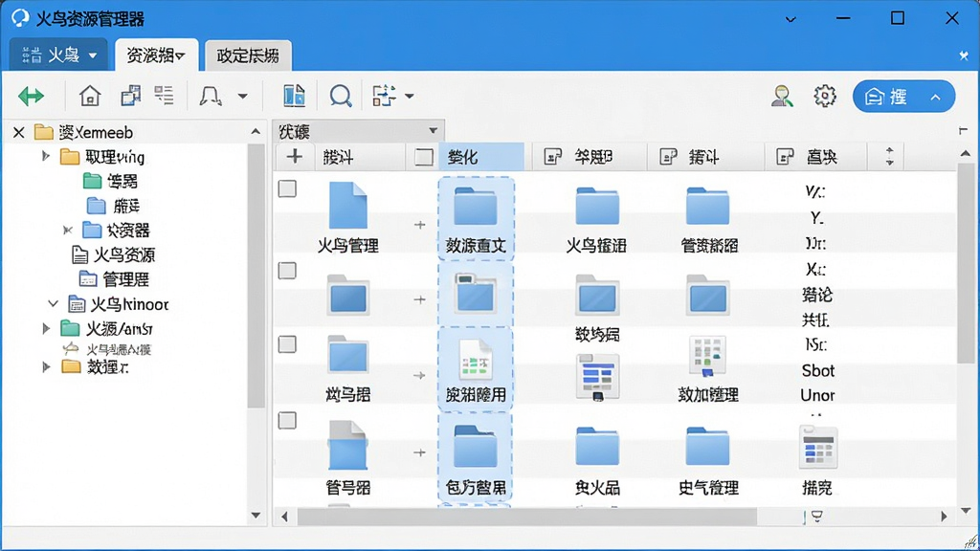The height and width of the screenshot is (551, 980).
Task: Click tree panel scroll down arrow
Action: pos(256,516)
